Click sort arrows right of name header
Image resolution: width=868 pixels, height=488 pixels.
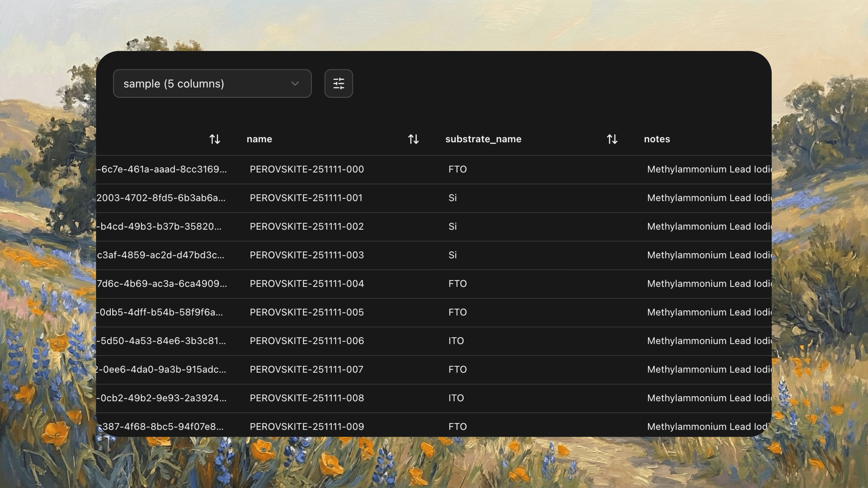[x=413, y=139]
